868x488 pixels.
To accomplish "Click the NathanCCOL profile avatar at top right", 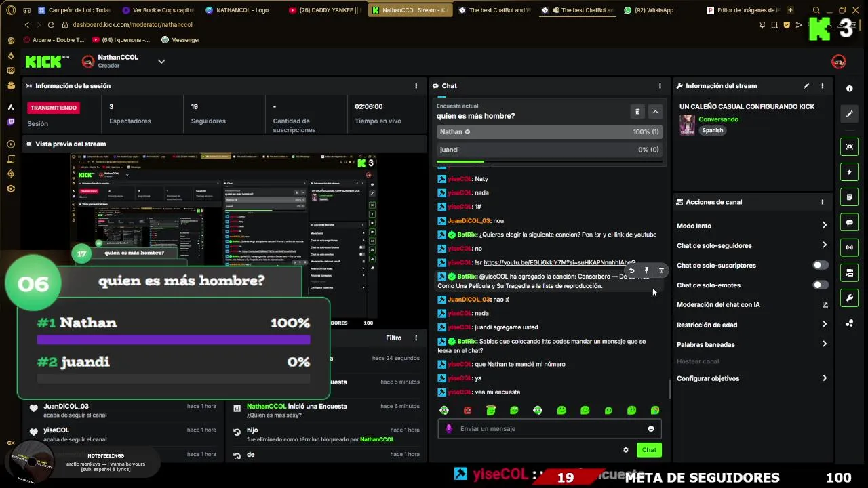I will pyautogui.click(x=838, y=62).
